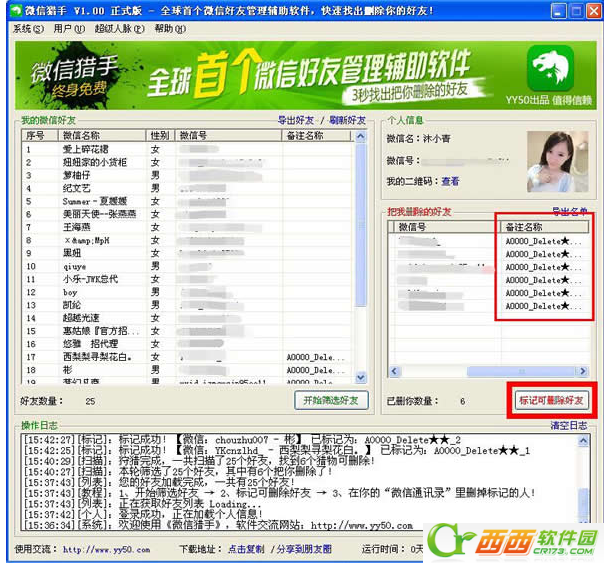This screenshot has width=604, height=563.
Task: Open the 帮助(H) menu
Action: coord(170,29)
